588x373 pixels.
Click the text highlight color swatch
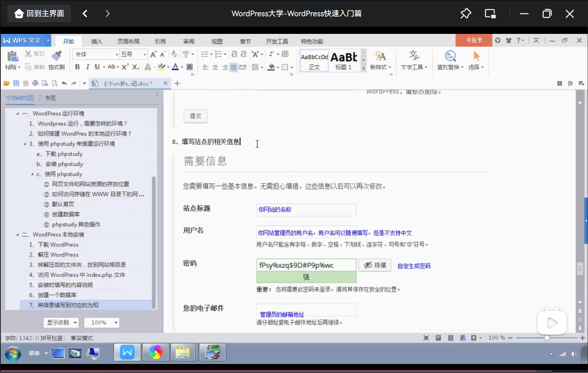pyautogui.click(x=162, y=67)
